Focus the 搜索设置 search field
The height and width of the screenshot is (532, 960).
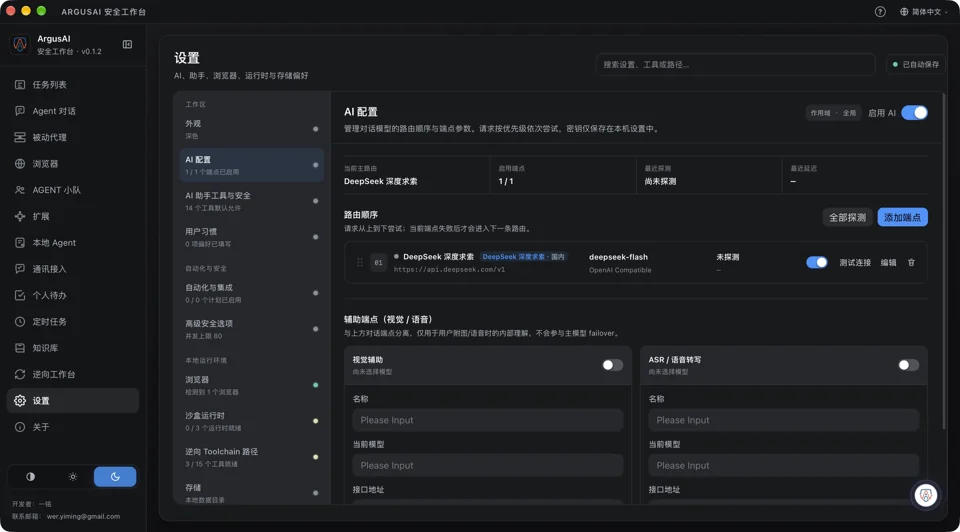[x=735, y=64]
